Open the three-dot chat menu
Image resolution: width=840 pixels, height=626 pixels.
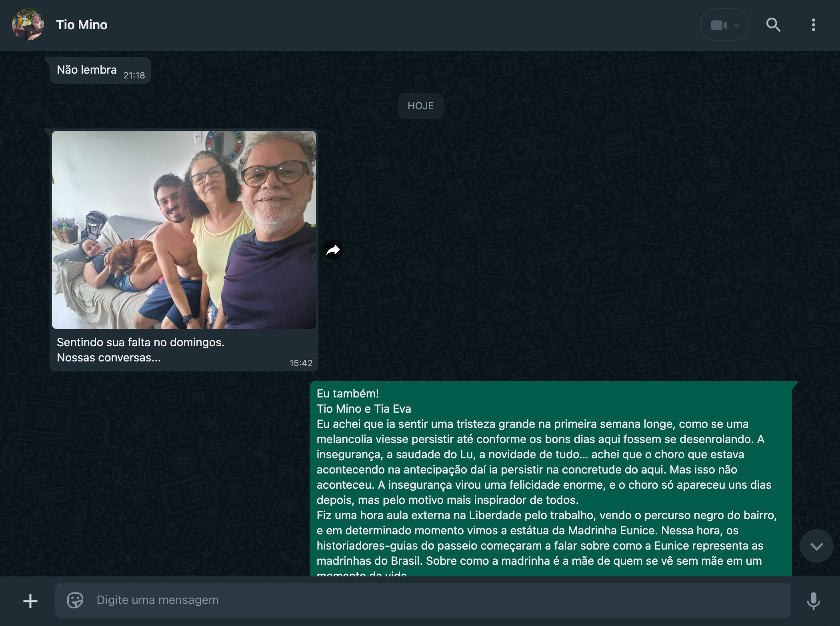813,25
